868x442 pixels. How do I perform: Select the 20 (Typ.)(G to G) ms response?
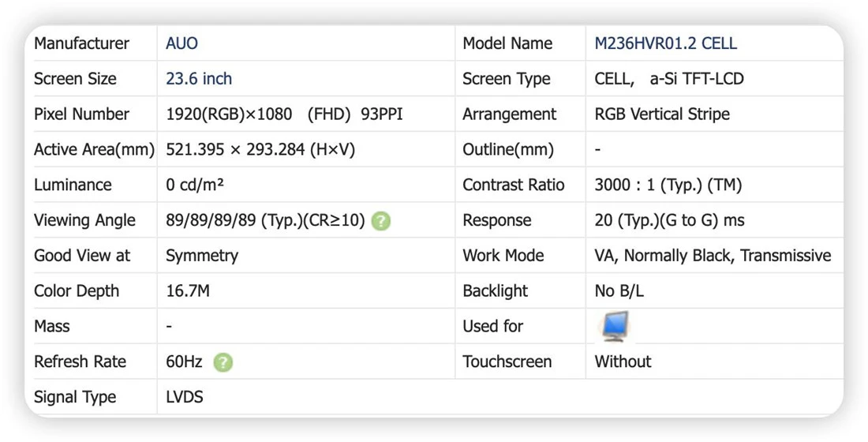[669, 220]
